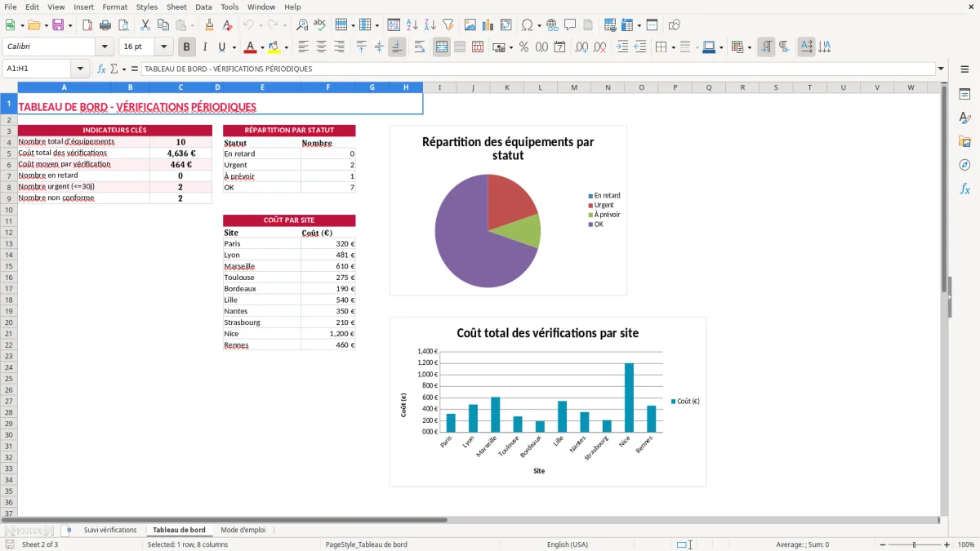Click the Save document icon

(x=58, y=25)
